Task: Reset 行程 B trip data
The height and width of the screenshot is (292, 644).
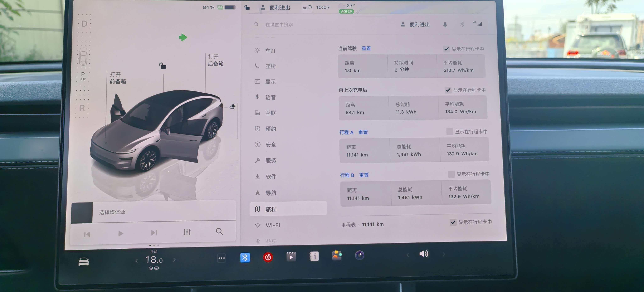Action: point(364,175)
